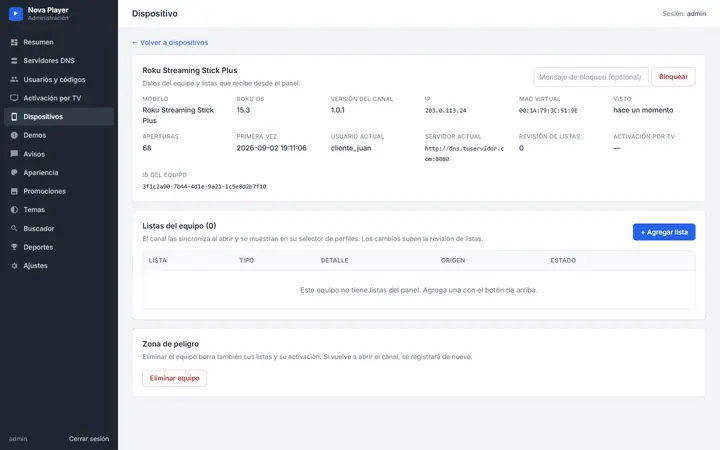Go to Promociones page
This screenshot has width=720, height=450.
(59, 191)
